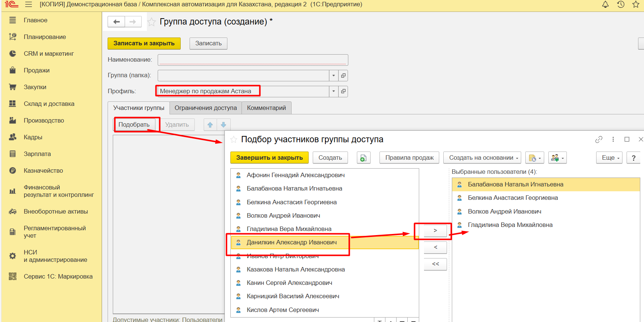Open the history clock icon

[x=621, y=4]
